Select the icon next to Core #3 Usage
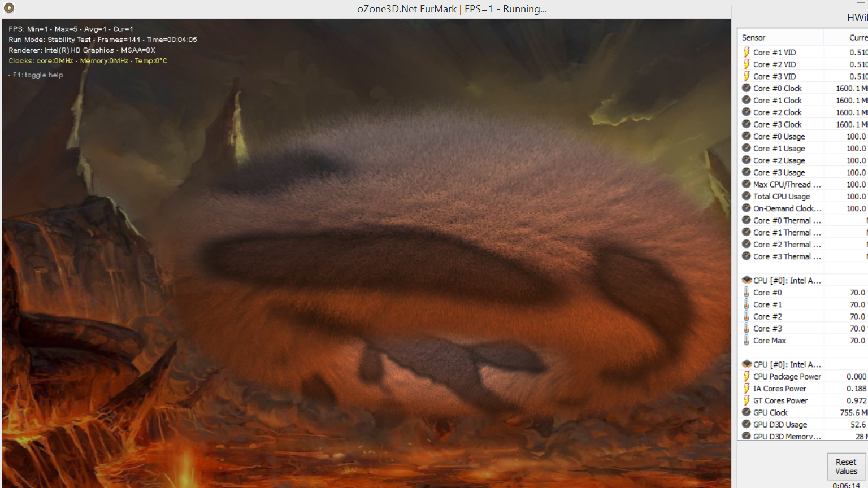This screenshot has width=868, height=488. [747, 172]
